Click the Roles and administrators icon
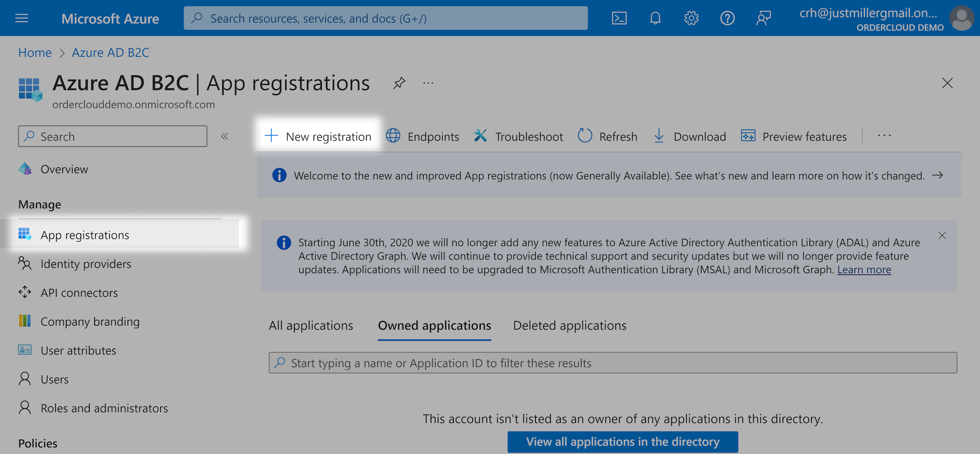 point(25,408)
